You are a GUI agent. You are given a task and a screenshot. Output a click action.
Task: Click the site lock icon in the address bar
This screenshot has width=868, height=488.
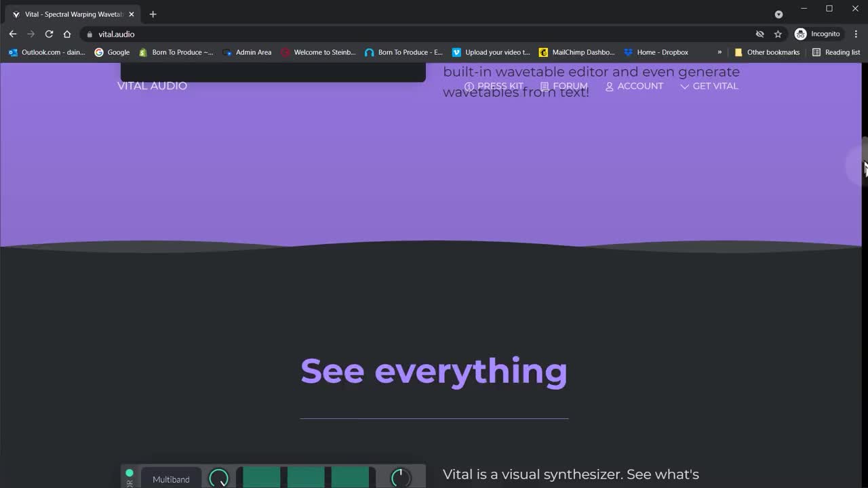[90, 34]
